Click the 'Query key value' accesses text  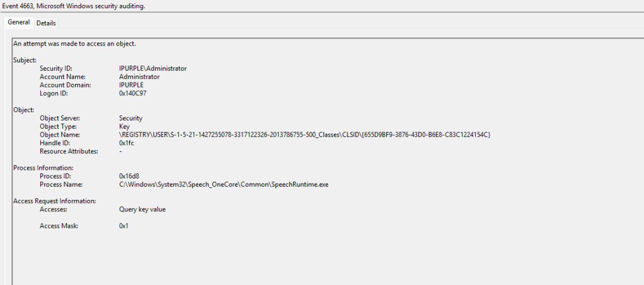coord(142,209)
